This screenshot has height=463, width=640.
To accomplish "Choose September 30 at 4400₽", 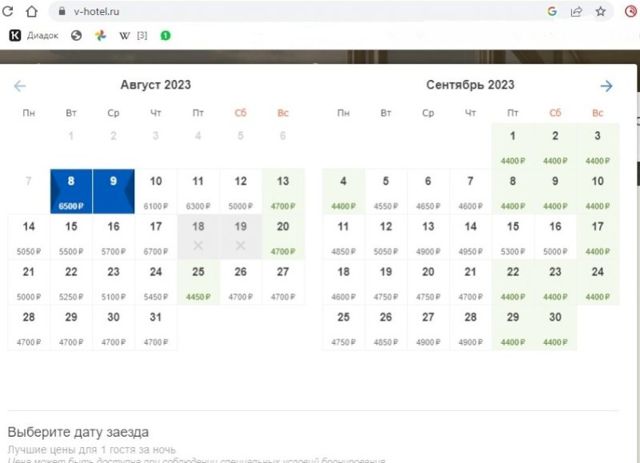I will click(555, 327).
